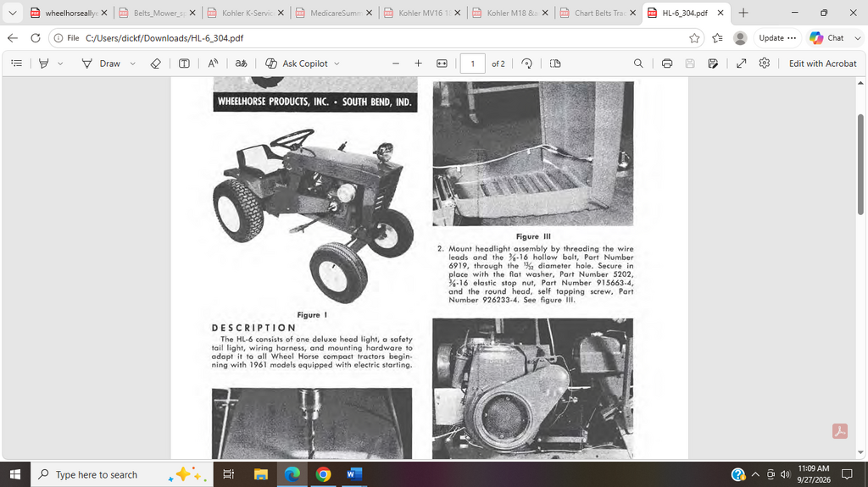The height and width of the screenshot is (487, 868).
Task: Toggle fit to width
Action: click(442, 64)
